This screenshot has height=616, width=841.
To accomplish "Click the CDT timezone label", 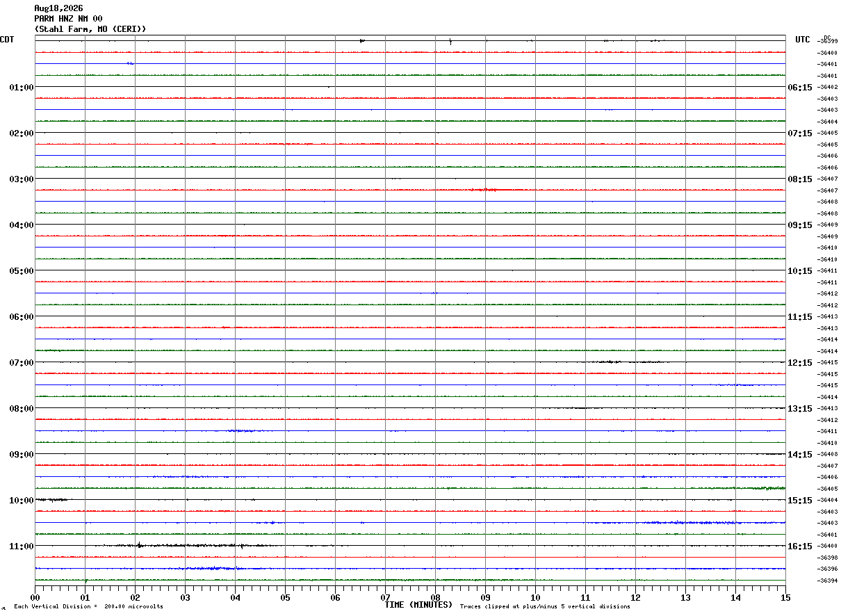I will tap(7, 40).
